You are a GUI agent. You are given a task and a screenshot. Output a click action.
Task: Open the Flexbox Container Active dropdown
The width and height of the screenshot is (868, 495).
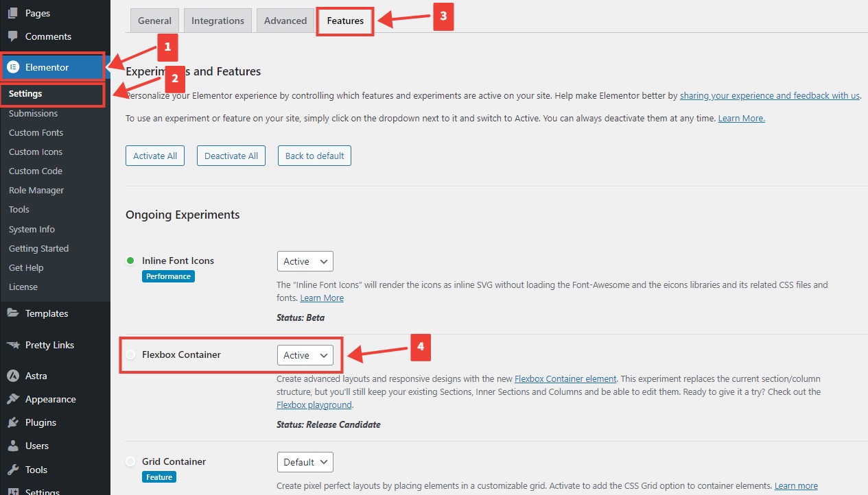305,355
